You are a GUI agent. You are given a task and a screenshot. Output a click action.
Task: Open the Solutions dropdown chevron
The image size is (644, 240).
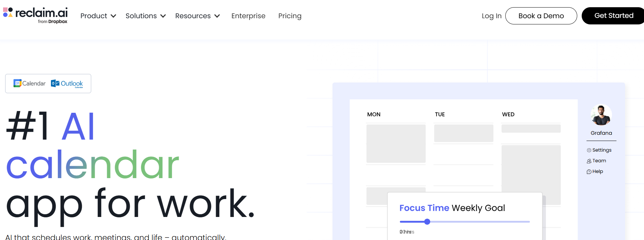tap(163, 16)
